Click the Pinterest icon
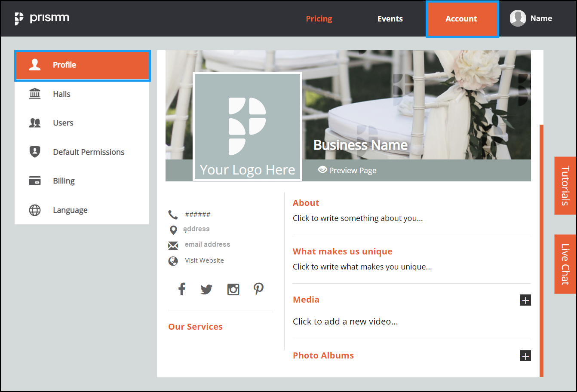 [258, 289]
